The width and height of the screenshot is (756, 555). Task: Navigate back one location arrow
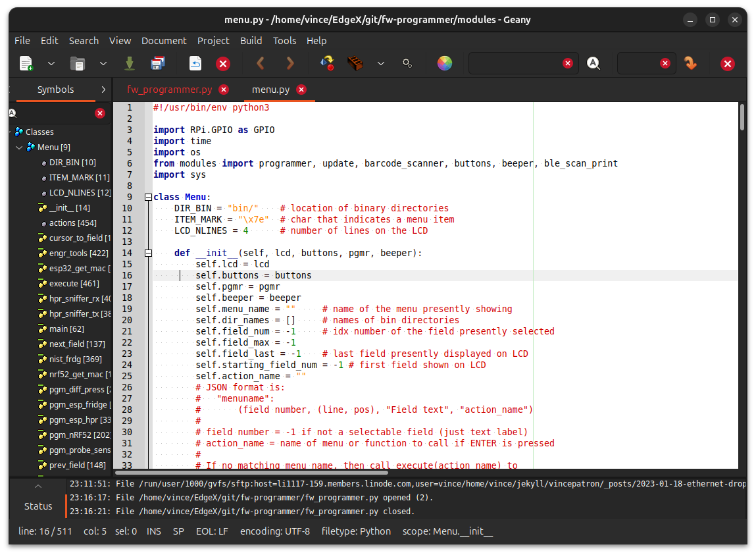(x=261, y=63)
